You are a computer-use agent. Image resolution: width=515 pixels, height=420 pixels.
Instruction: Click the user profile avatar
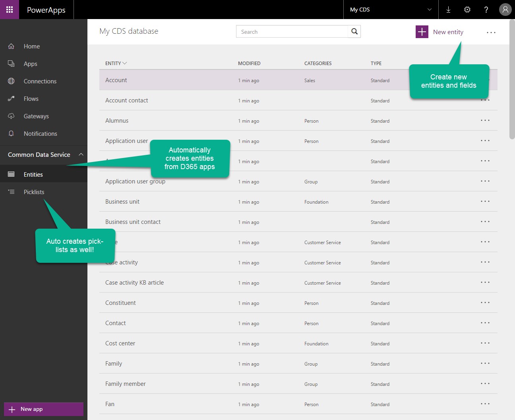pos(505,10)
